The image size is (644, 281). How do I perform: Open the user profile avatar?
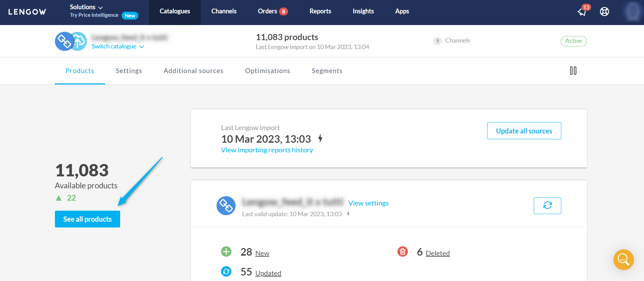pos(633,12)
